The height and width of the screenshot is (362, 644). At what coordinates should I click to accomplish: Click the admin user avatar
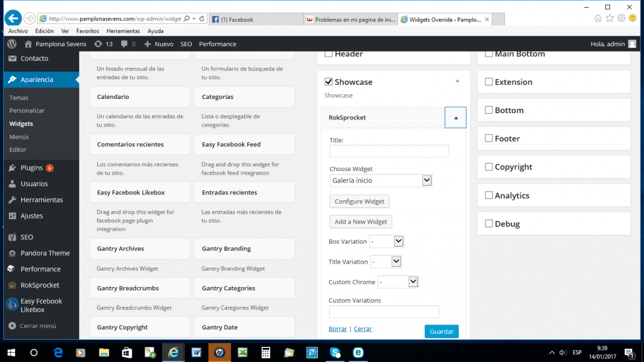tap(632, 44)
